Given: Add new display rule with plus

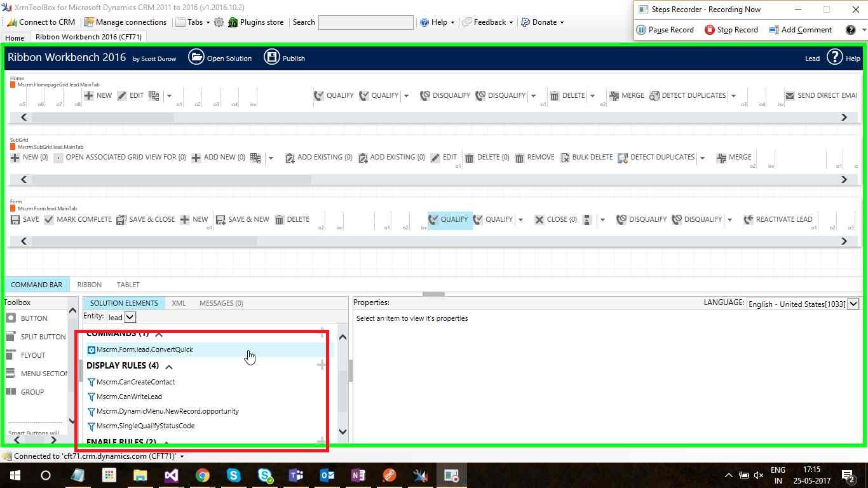Looking at the screenshot, I should [322, 365].
